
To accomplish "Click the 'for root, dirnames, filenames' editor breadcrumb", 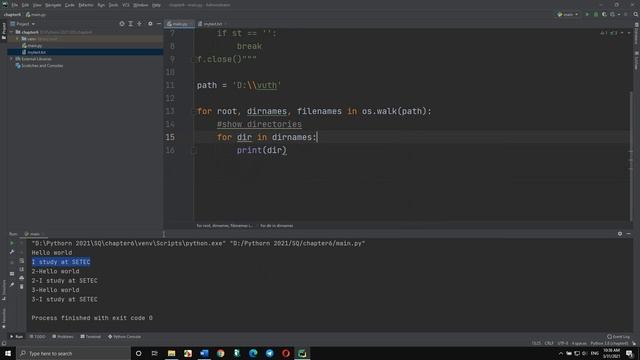I will pyautogui.click(x=224, y=226).
